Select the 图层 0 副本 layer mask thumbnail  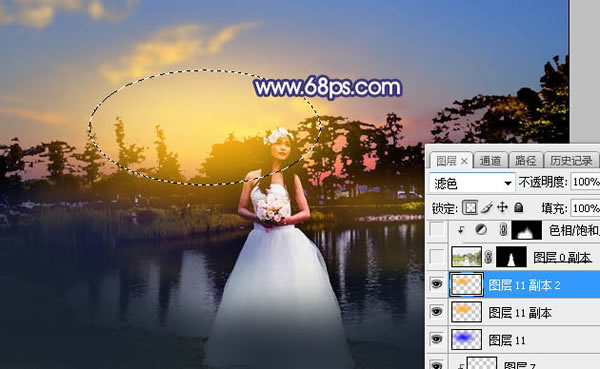coord(511,257)
